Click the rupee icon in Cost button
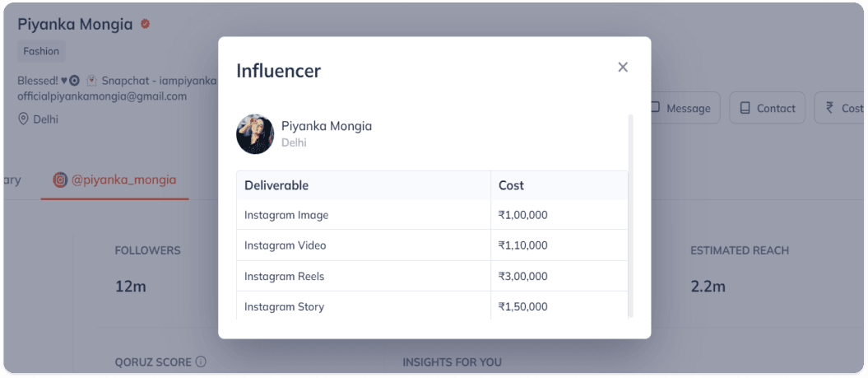 [830, 108]
